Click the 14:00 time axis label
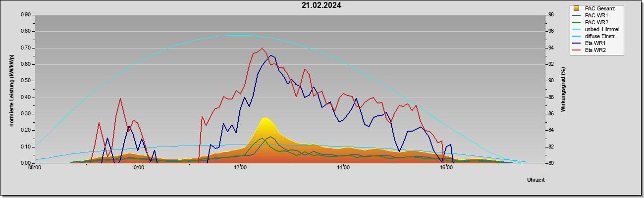The height and width of the screenshot is (198, 644). [x=343, y=167]
